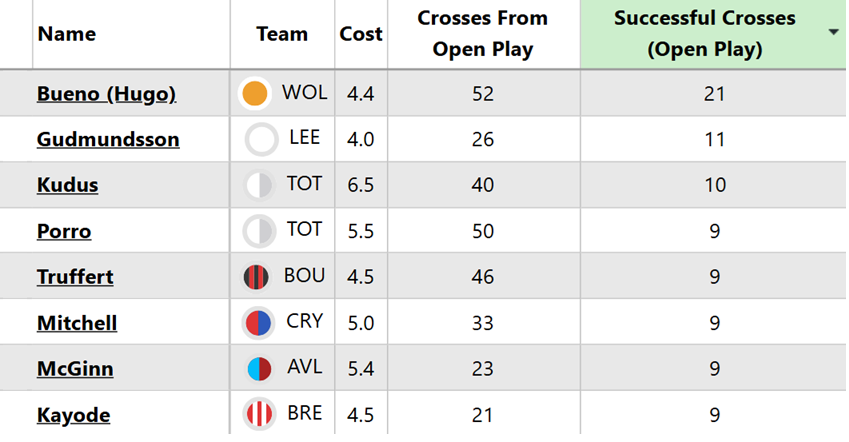Open the Mitchell player link
The image size is (849, 442).
77,323
